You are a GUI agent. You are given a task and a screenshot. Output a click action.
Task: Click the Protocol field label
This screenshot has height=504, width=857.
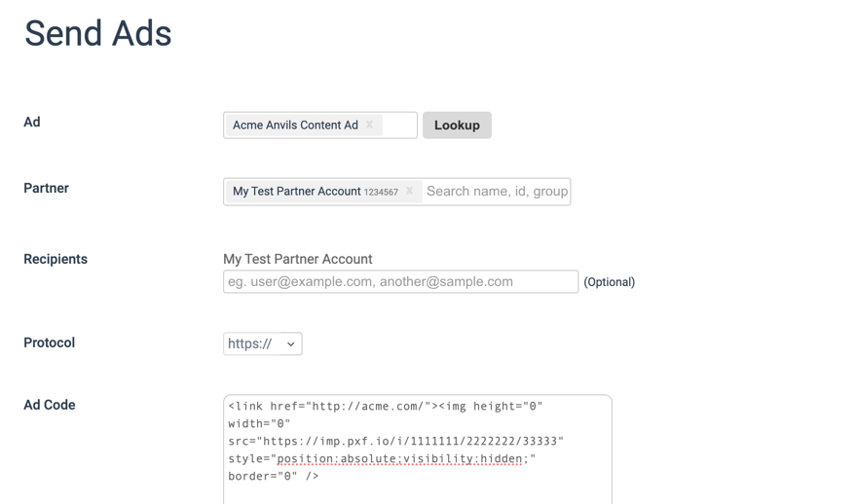coord(49,342)
